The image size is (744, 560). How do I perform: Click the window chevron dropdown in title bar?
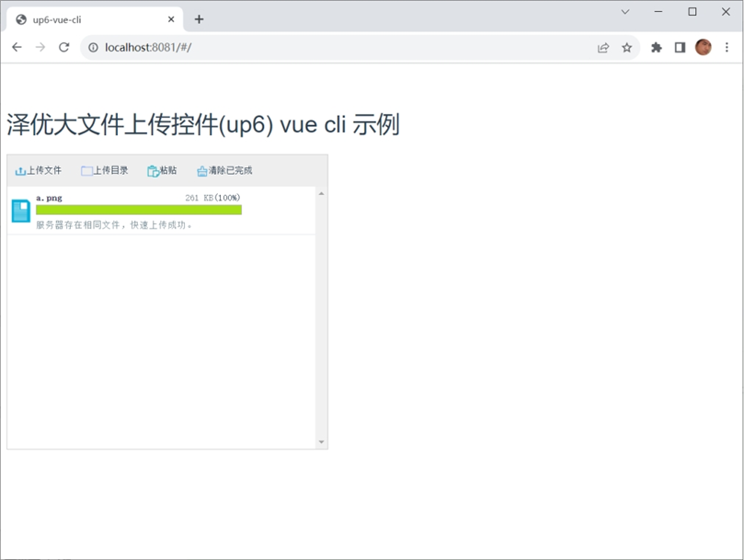click(x=624, y=12)
